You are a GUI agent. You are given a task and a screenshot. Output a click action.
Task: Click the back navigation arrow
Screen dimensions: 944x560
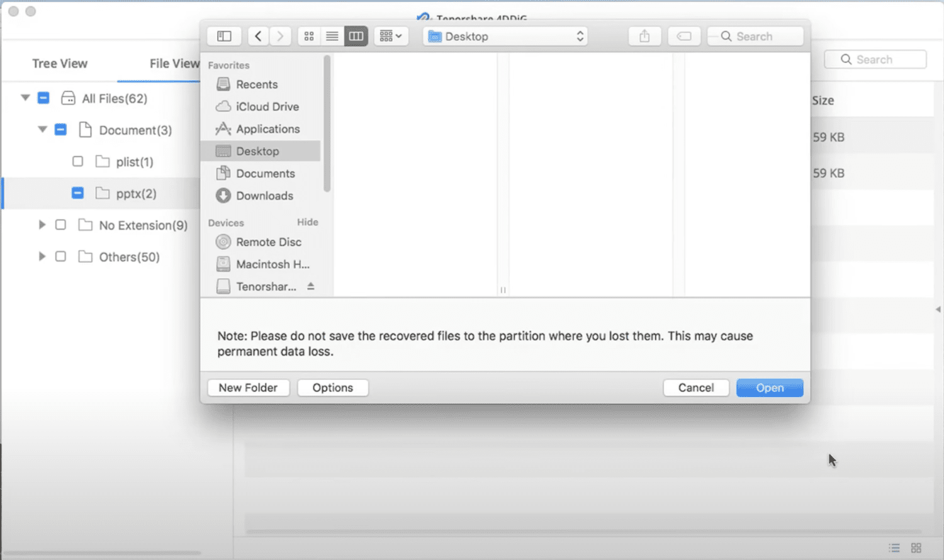(x=257, y=36)
